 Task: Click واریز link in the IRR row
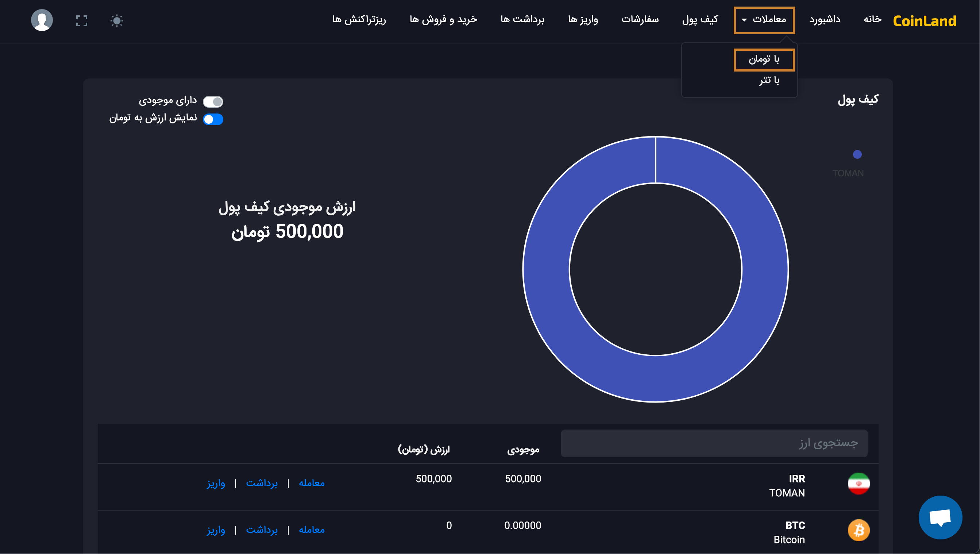pyautogui.click(x=216, y=483)
